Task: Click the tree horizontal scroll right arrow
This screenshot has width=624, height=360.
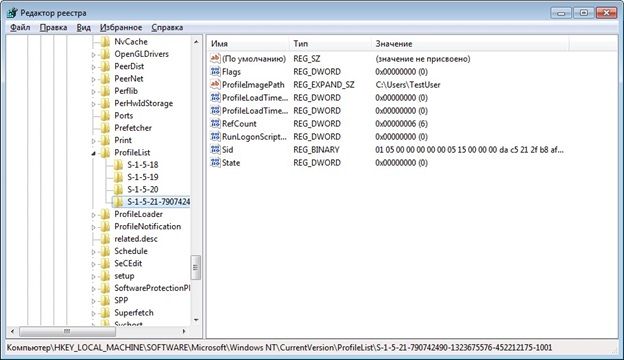Action: (184, 331)
